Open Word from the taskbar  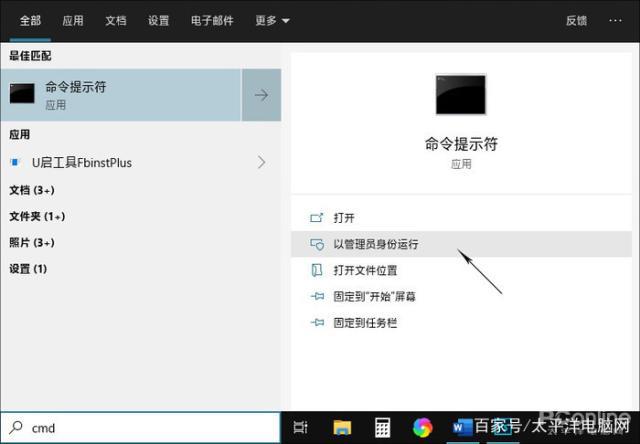462,428
